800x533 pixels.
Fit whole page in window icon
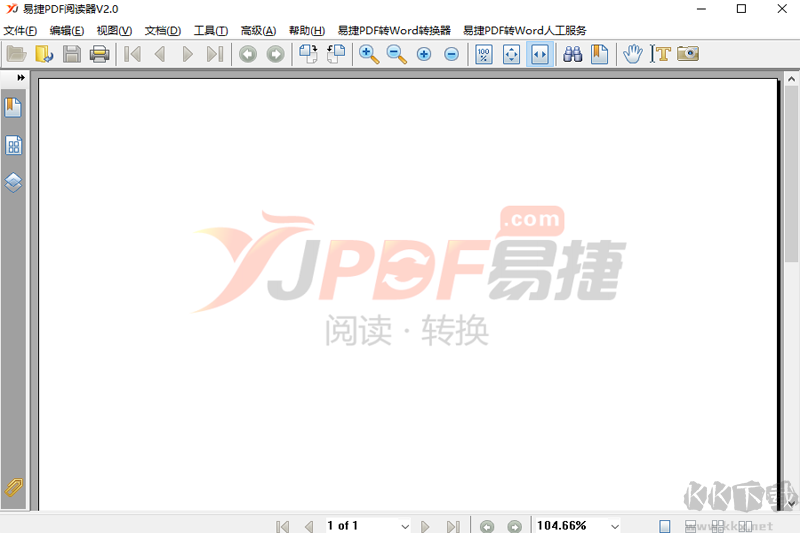coord(512,54)
